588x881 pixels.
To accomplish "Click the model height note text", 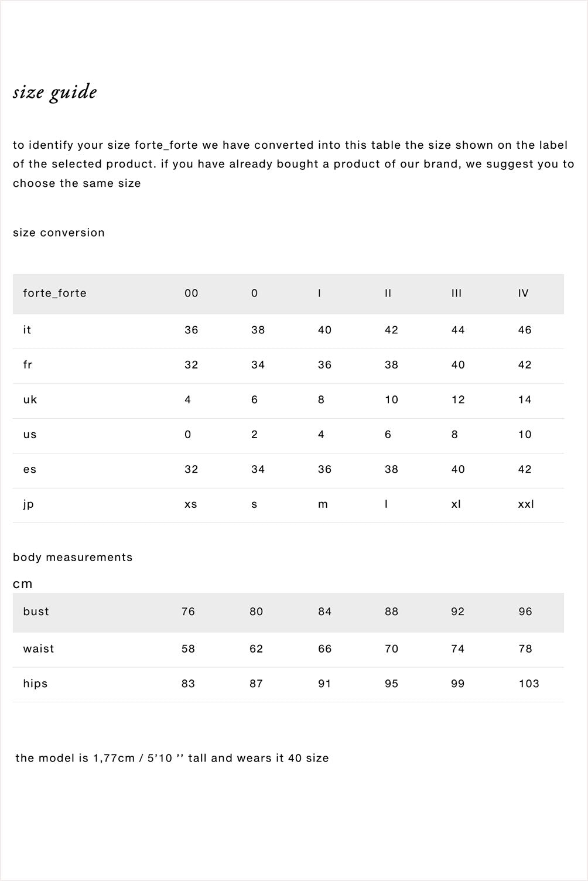I will [172, 758].
